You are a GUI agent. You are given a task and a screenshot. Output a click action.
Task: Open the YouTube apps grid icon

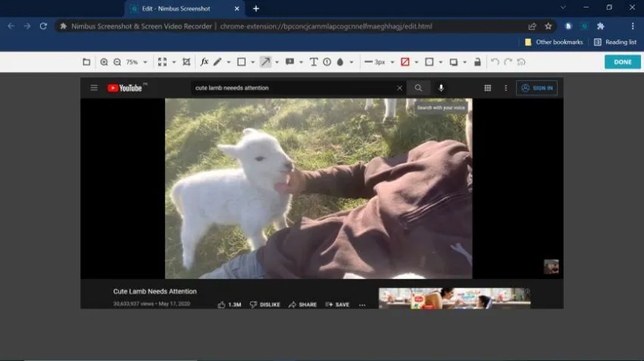(x=487, y=88)
